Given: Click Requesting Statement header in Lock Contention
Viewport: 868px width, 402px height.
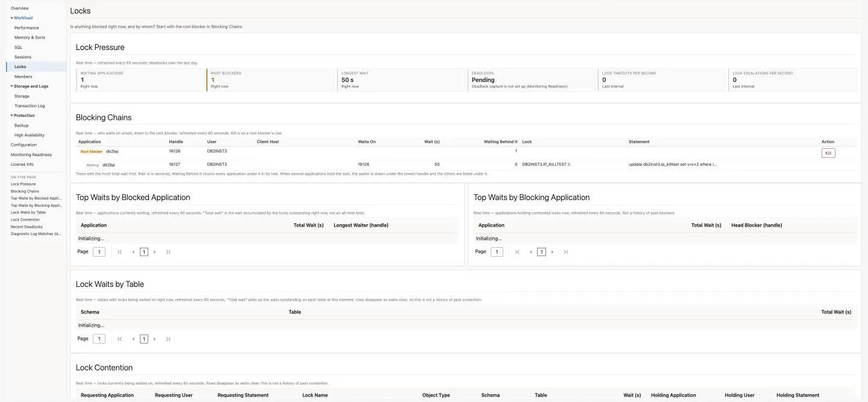Looking at the screenshot, I should click(244, 395).
